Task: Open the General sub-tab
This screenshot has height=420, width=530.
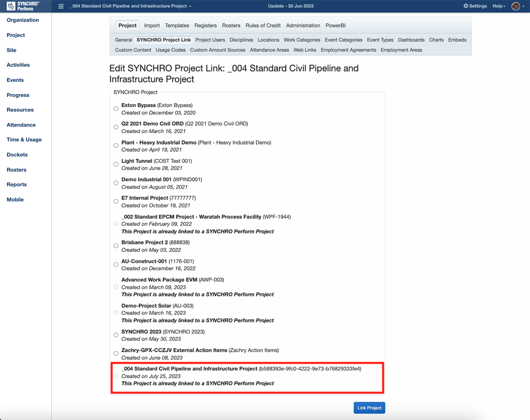Action: coord(124,40)
